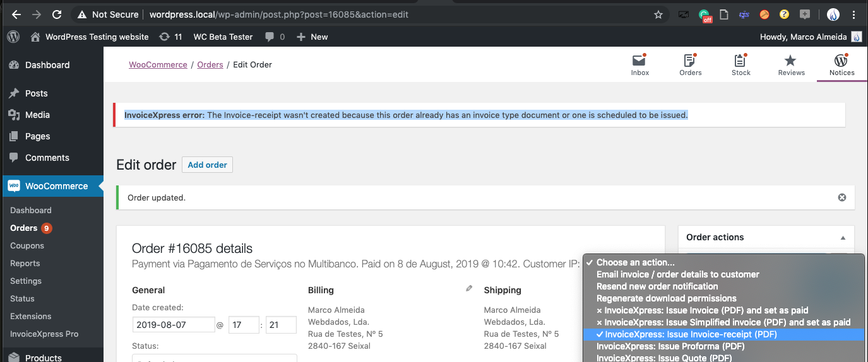Select Issue Simplified invoice (PDF) option
Screen dimensions: 868x362
click(723, 322)
